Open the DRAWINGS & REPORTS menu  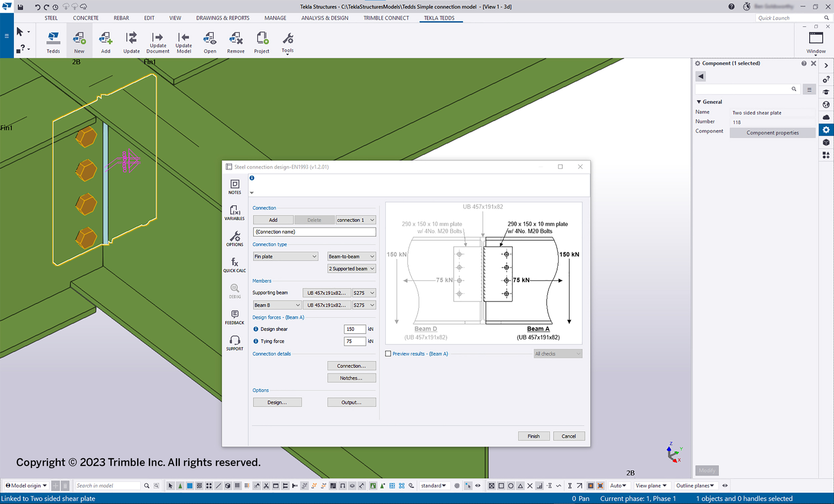point(222,18)
